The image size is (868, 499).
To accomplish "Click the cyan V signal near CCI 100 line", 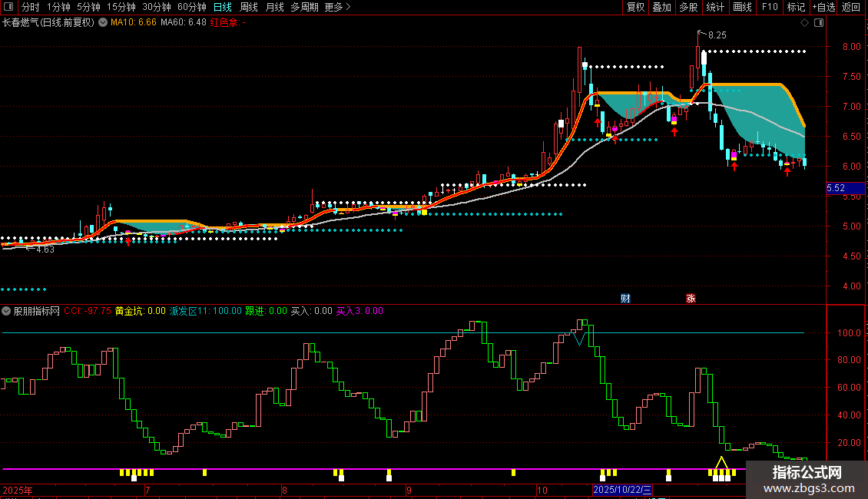I will (580, 339).
